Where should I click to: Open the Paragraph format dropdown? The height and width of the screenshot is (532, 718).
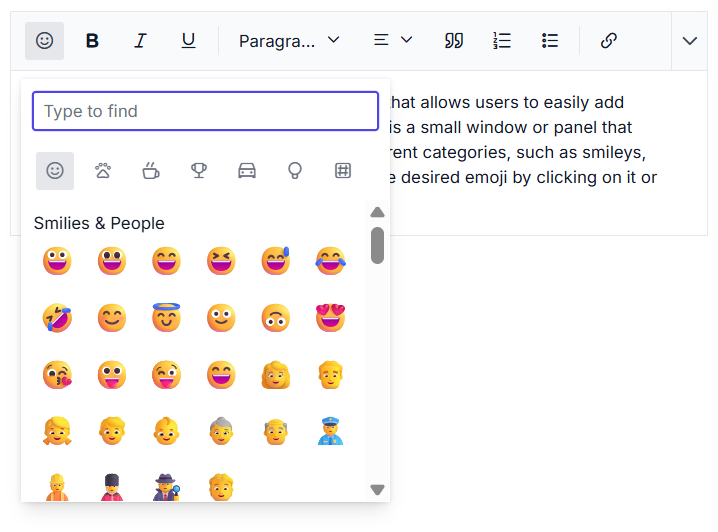tap(289, 41)
